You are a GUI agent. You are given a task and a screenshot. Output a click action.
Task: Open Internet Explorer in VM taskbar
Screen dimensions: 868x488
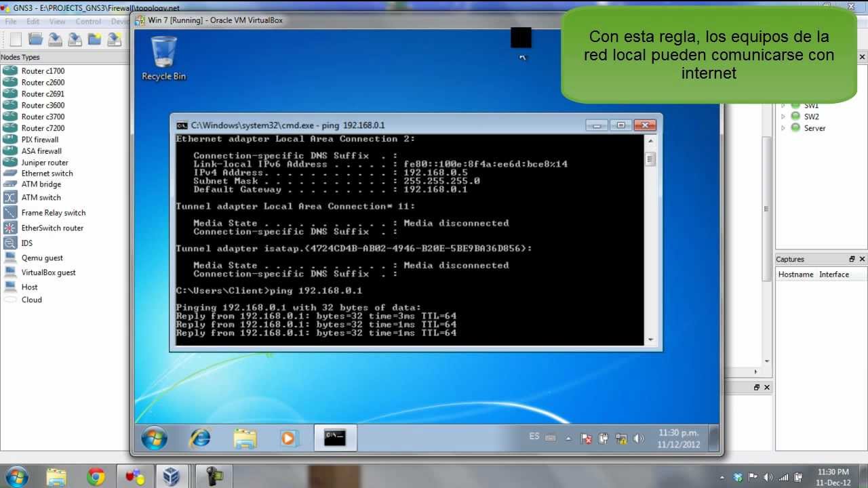pos(199,439)
